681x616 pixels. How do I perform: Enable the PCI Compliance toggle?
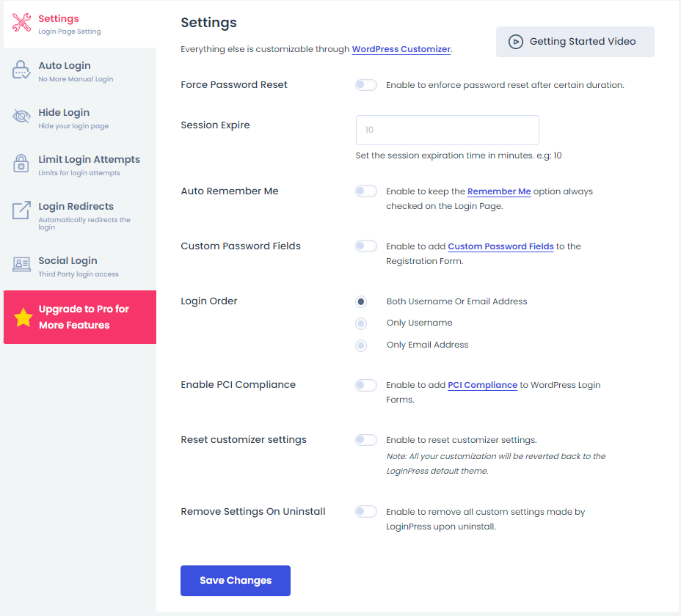[365, 385]
